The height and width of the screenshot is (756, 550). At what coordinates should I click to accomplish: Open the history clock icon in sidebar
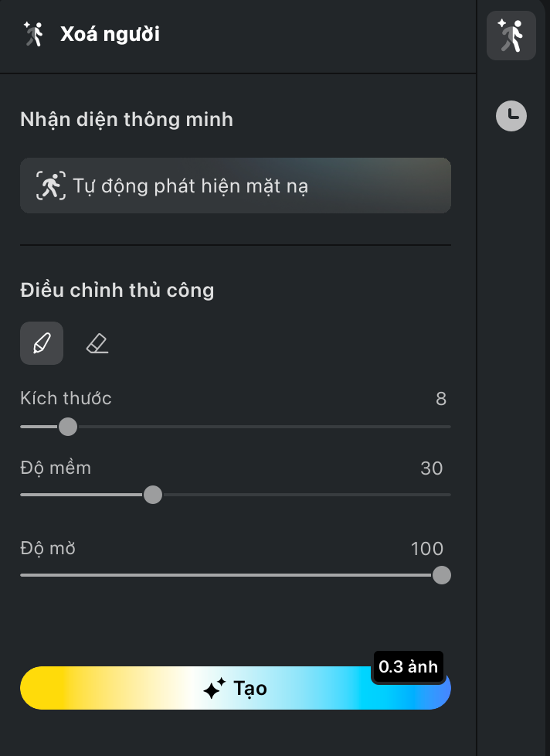511,116
